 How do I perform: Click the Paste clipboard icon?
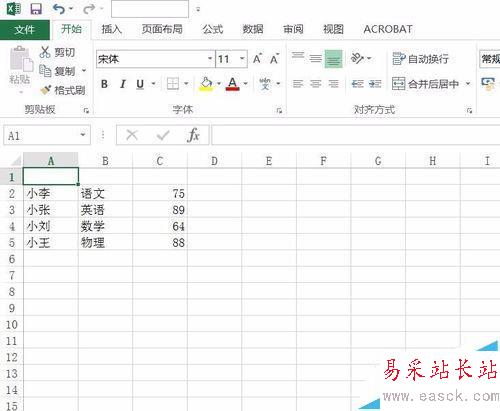[21, 59]
